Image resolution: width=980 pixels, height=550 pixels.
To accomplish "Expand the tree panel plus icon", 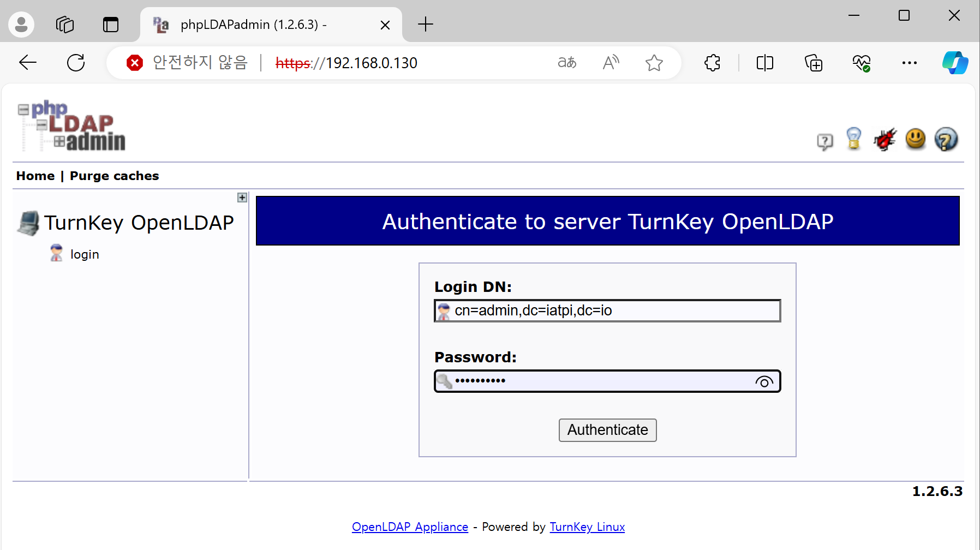I will pos(242,198).
